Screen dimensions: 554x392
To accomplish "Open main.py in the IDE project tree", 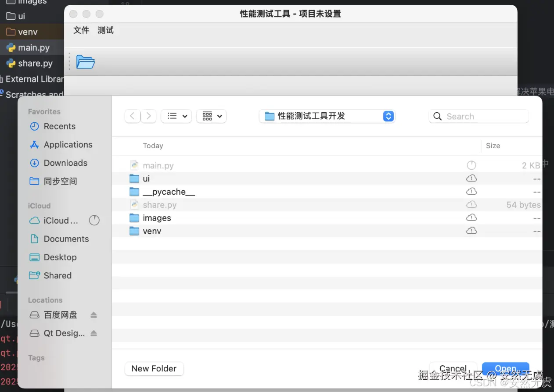I will click(x=34, y=48).
